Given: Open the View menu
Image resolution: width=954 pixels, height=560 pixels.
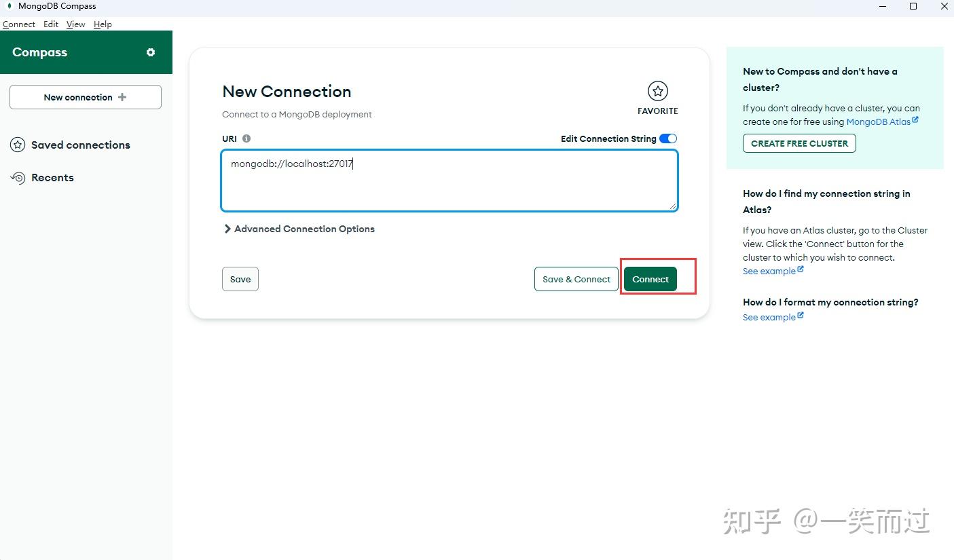Looking at the screenshot, I should [76, 24].
